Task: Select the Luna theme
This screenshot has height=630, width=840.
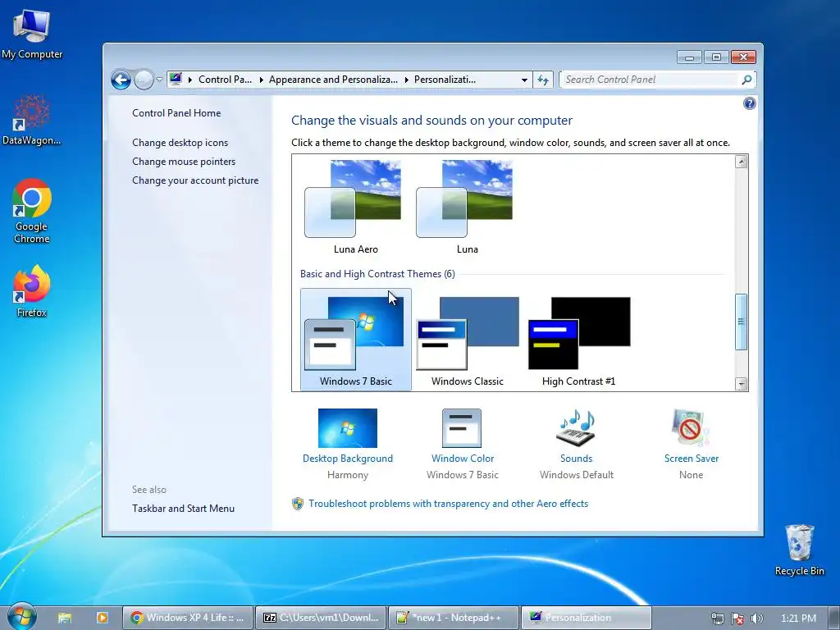Action: click(x=467, y=207)
